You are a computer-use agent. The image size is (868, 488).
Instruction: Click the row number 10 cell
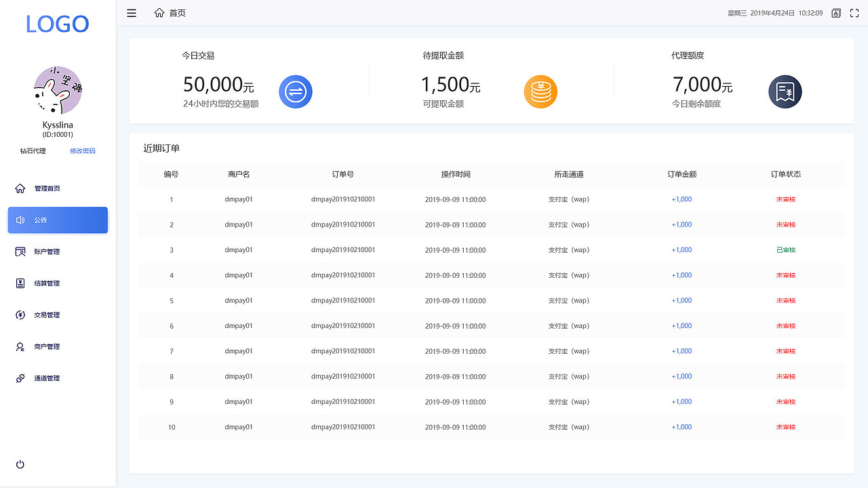point(172,427)
